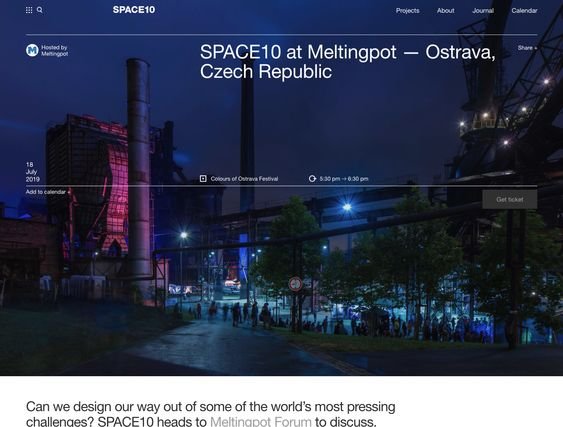Open the Meltingpot Forum link

[261, 421]
